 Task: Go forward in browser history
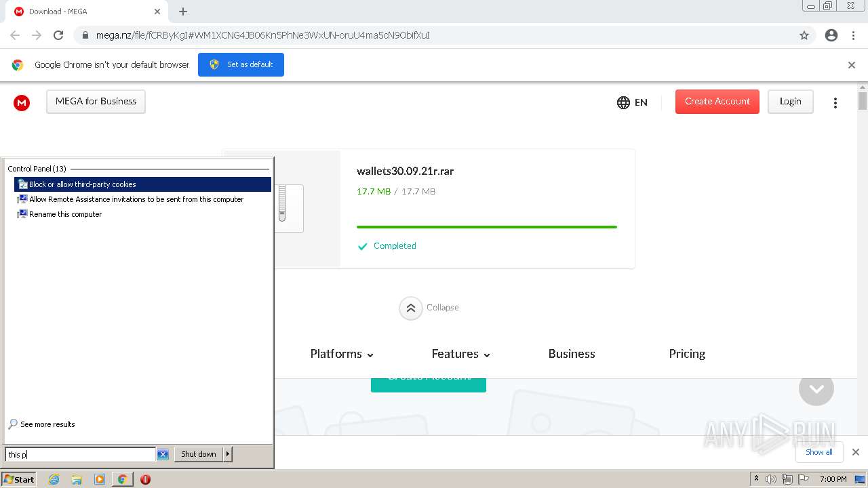click(x=37, y=35)
